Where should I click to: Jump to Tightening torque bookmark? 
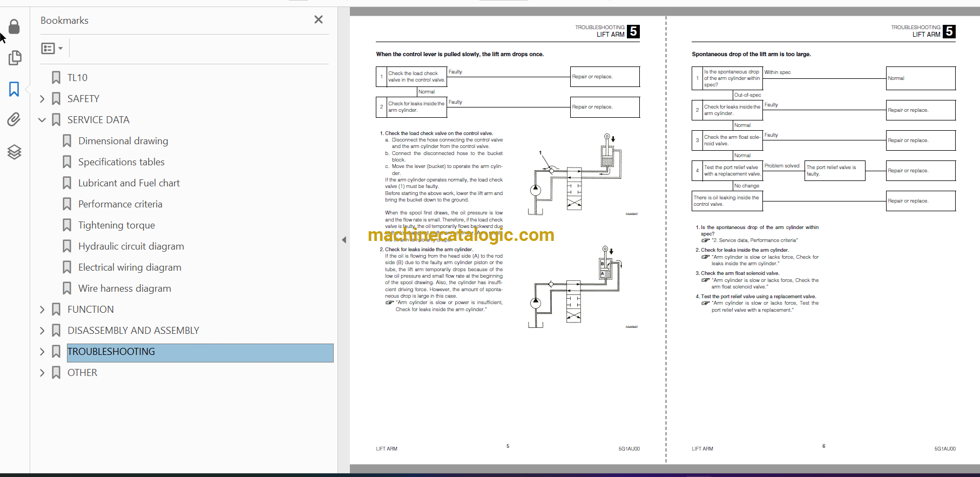tap(117, 225)
